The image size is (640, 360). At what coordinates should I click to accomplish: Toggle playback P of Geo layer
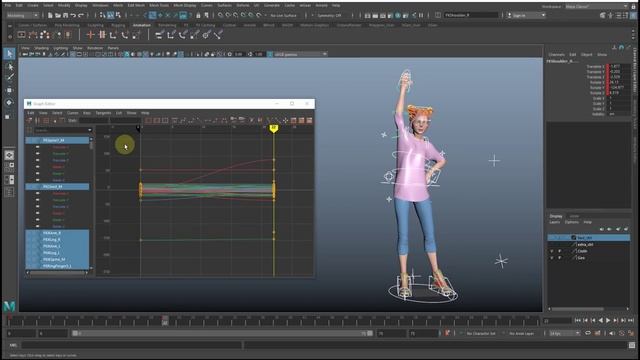click(559, 258)
